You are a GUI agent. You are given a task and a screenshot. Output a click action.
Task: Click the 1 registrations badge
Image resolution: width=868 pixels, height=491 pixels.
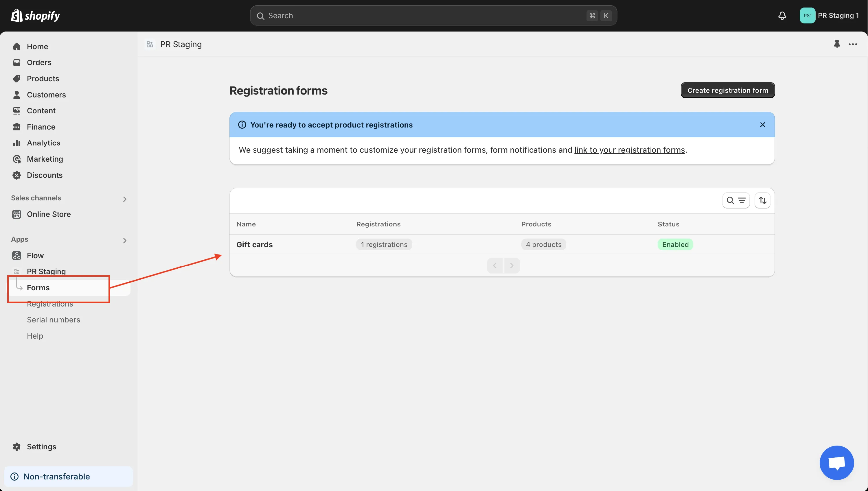384,245
